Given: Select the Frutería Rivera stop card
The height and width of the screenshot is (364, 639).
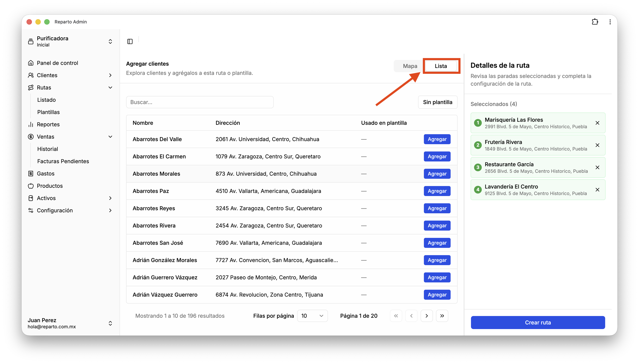Looking at the screenshot, I should pyautogui.click(x=538, y=145).
